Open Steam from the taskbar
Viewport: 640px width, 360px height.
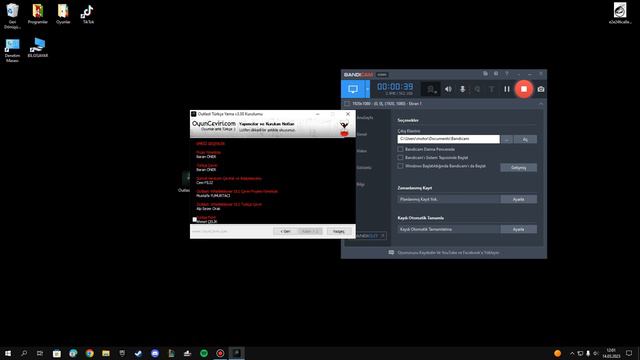[x=138, y=353]
